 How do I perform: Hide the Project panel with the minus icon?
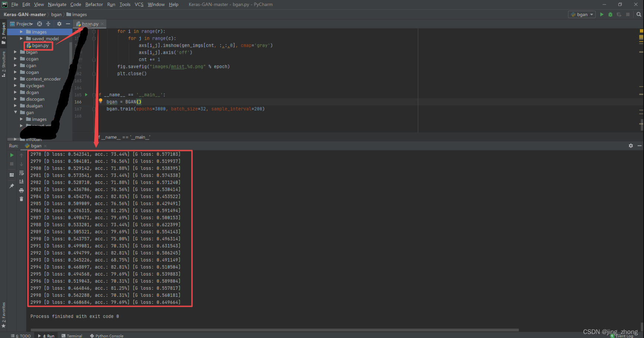click(68, 24)
